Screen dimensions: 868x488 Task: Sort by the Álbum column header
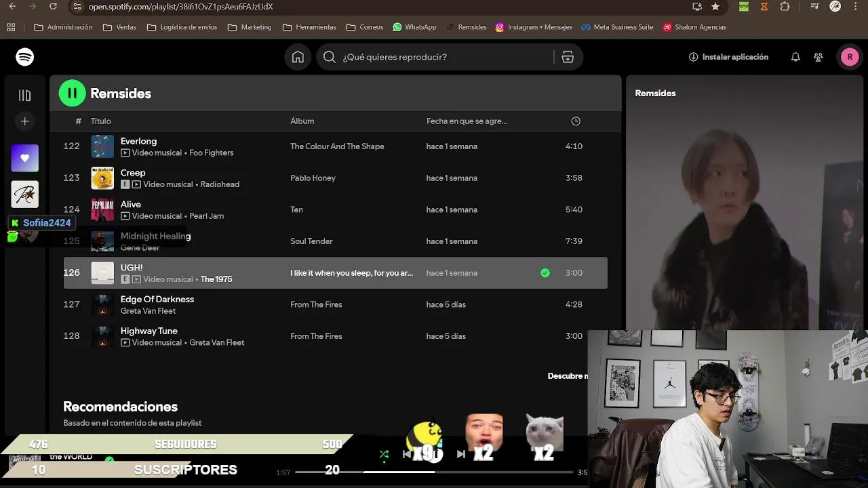pyautogui.click(x=302, y=121)
